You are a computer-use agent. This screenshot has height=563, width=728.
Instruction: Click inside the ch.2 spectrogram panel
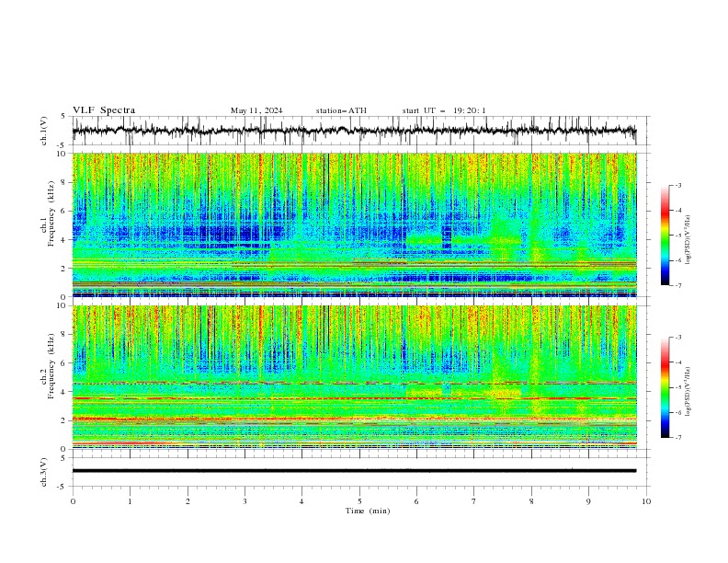tap(354, 377)
